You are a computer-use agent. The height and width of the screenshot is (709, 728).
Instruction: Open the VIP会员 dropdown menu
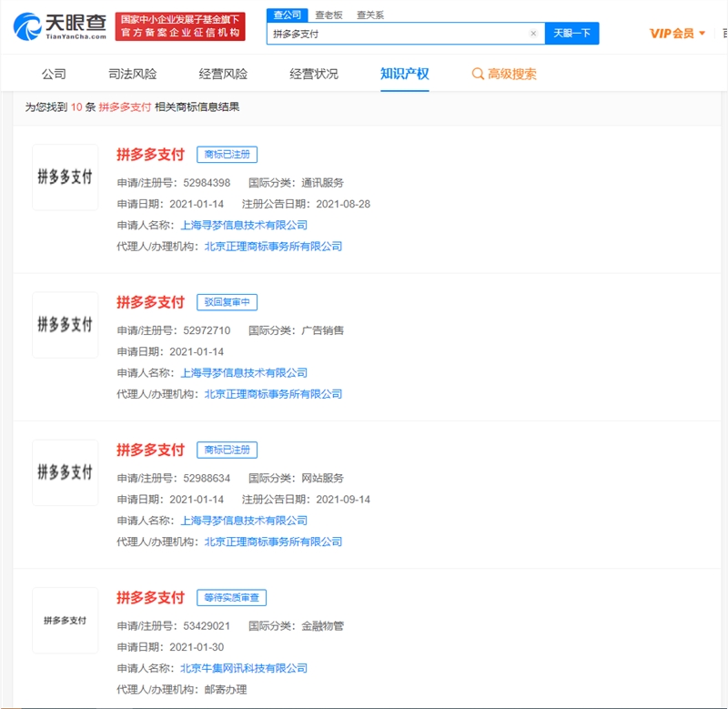(x=677, y=34)
